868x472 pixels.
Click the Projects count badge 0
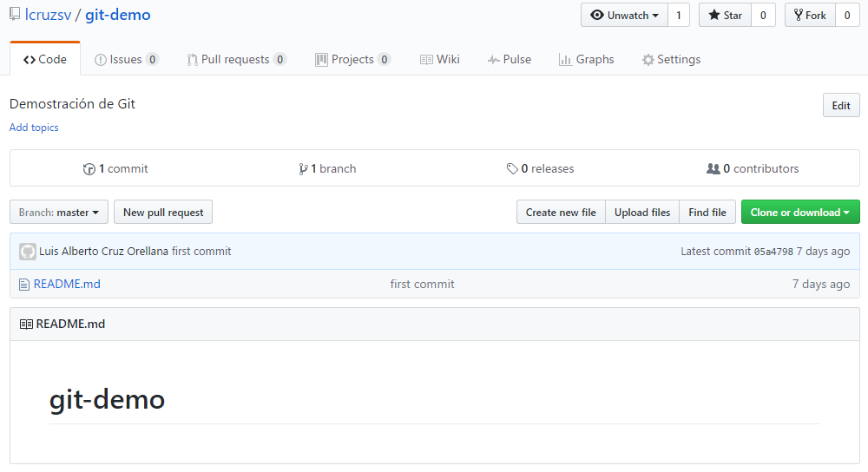385,59
